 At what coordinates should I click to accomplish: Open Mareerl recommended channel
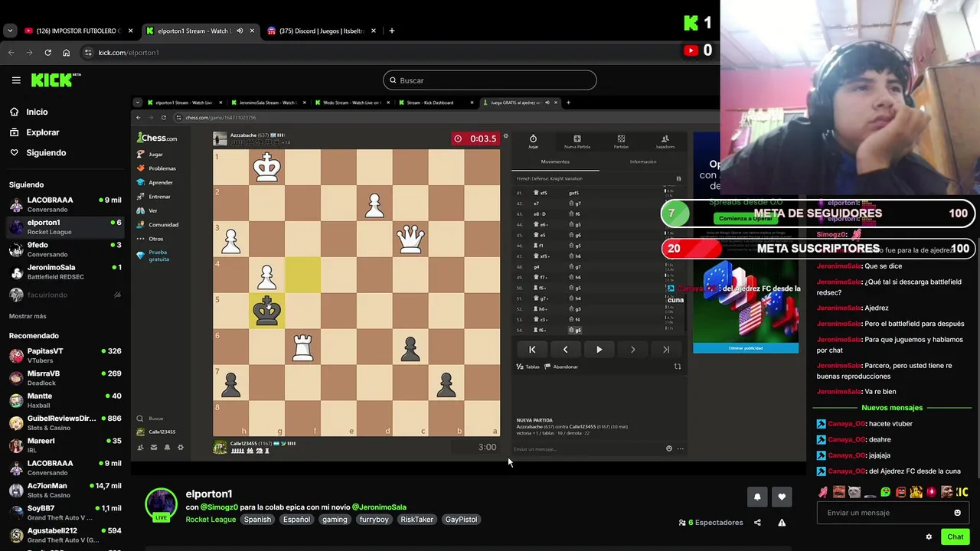tap(65, 445)
